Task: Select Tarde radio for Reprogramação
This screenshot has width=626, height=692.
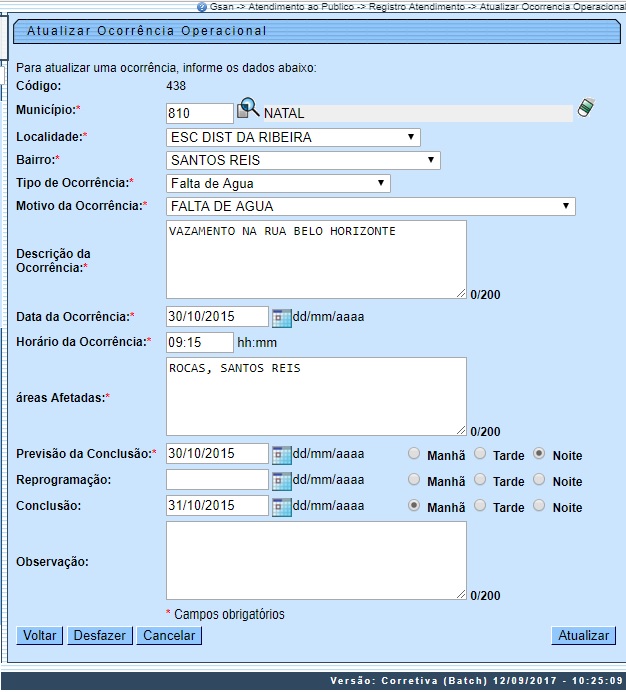Action: (x=480, y=480)
